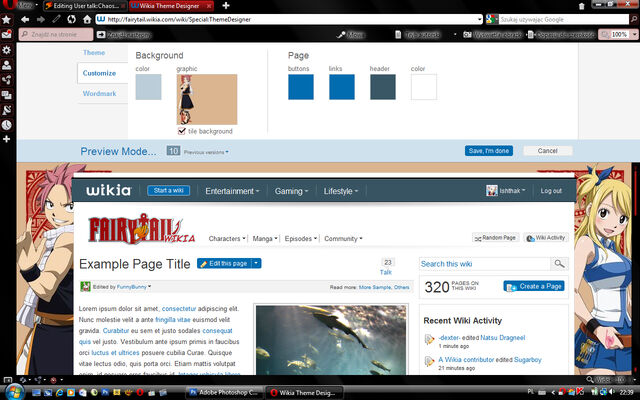Viewport: 640px width, 400px height.
Task: Click the Search this wiki magnifier button
Action: (x=559, y=264)
